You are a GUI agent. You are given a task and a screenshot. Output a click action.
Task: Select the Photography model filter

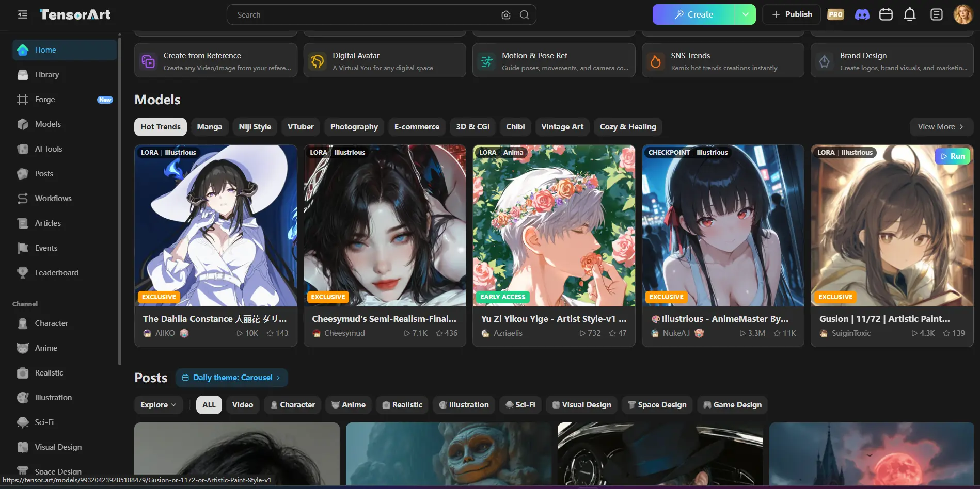[354, 127]
